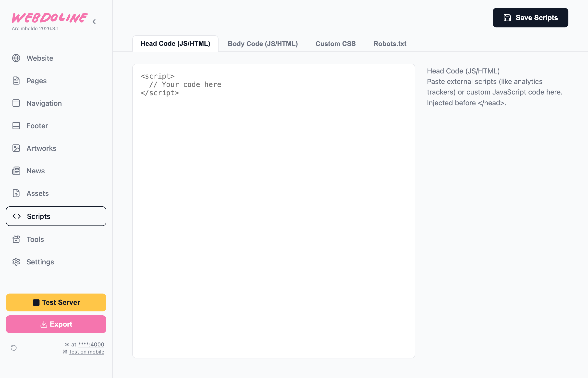Open the ****:4000 preview link
Viewport: 588px width, 378px height.
click(x=91, y=344)
